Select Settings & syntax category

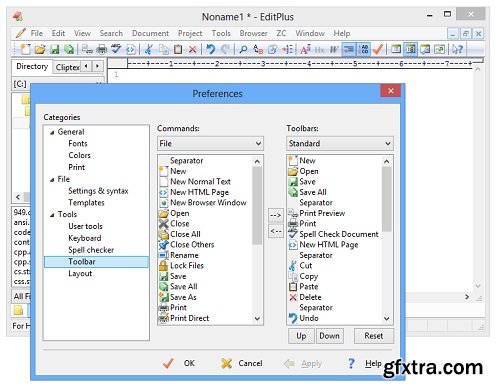(x=98, y=191)
